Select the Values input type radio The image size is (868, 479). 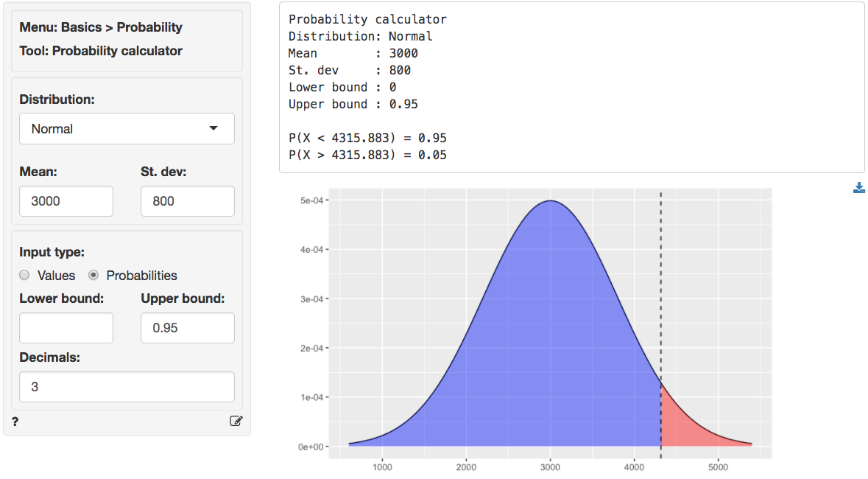click(x=25, y=276)
